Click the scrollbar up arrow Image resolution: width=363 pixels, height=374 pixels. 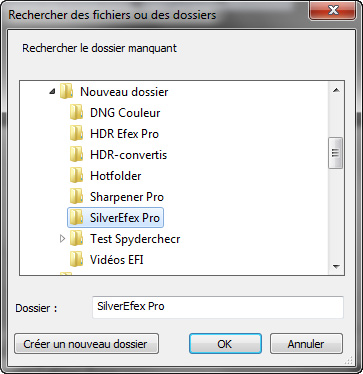(x=336, y=90)
